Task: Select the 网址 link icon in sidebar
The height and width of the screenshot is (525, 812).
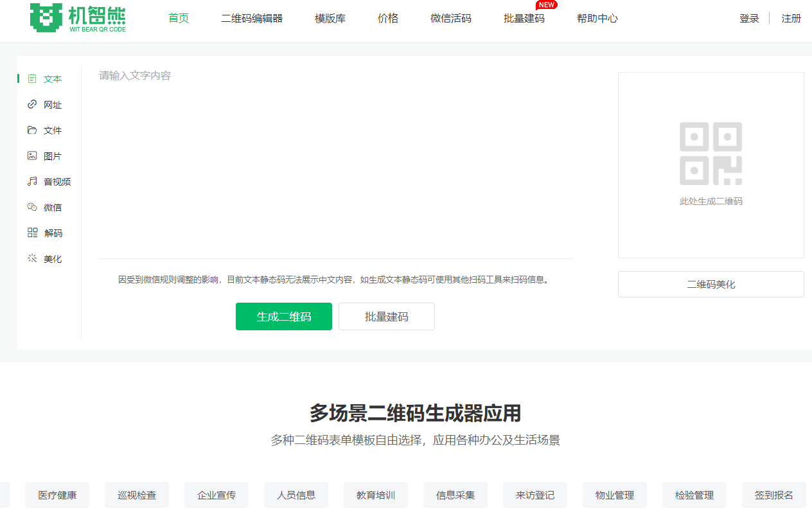Action: tap(32, 105)
